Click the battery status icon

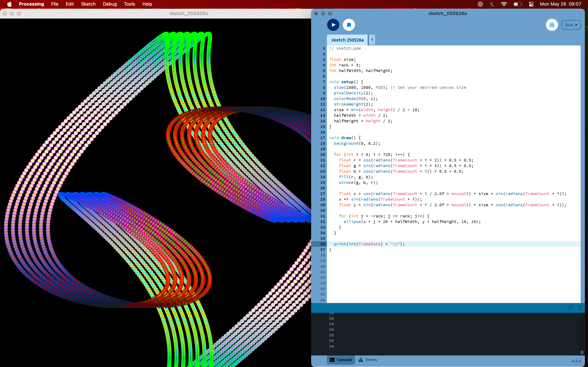coord(517,4)
